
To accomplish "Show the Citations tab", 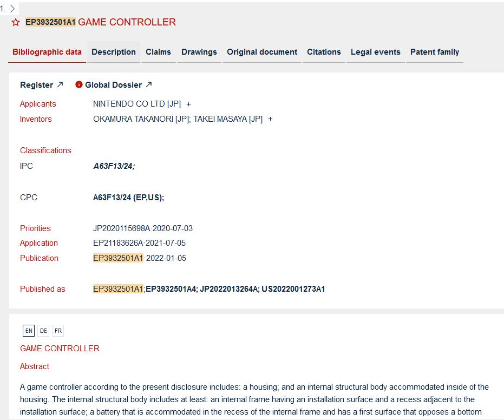I will (x=324, y=52).
